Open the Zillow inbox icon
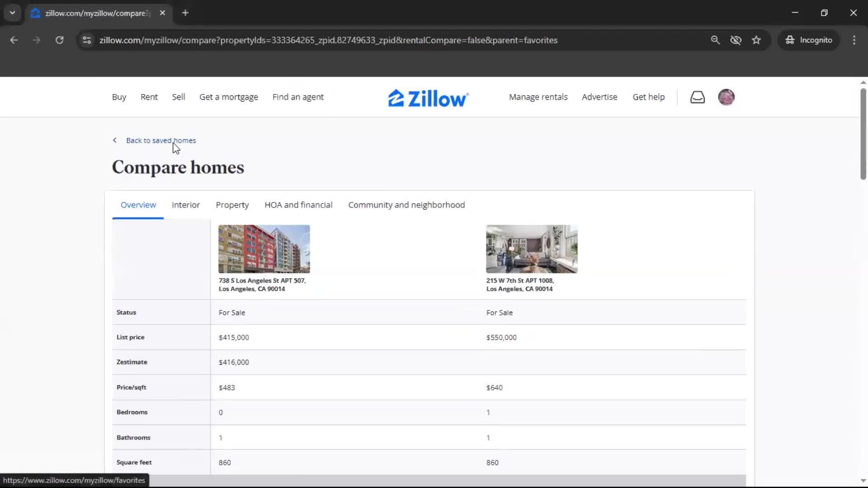Viewport: 868px width, 488px height. pos(697,97)
